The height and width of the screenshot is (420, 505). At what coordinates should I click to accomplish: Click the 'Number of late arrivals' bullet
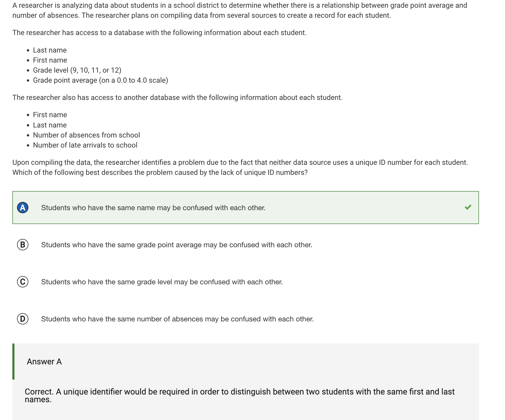click(x=85, y=145)
